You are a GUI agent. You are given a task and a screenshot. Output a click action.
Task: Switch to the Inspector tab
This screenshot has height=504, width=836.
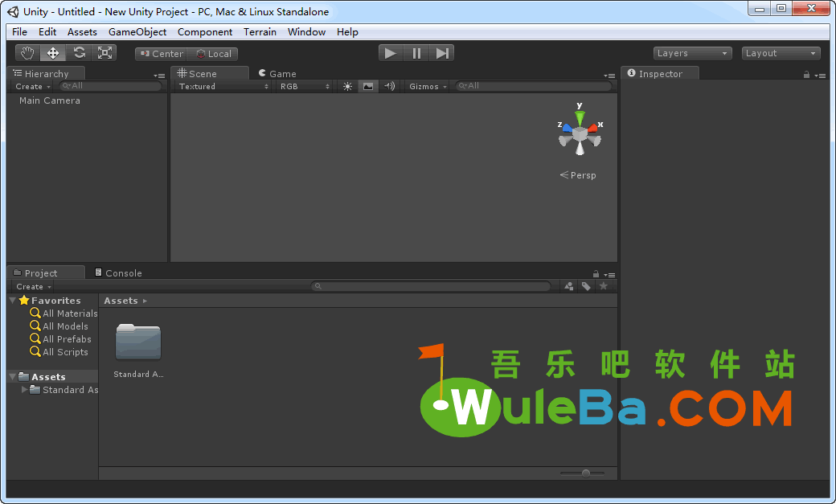tap(661, 74)
